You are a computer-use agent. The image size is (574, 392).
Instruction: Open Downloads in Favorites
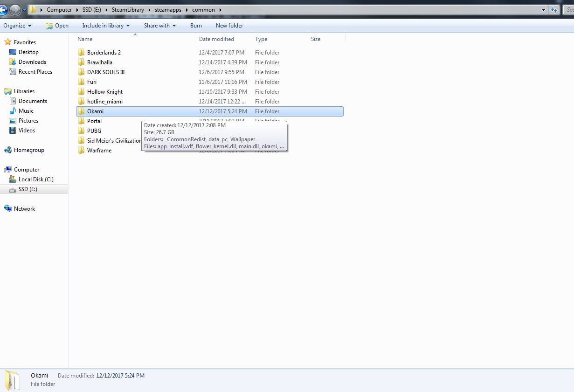pos(32,62)
